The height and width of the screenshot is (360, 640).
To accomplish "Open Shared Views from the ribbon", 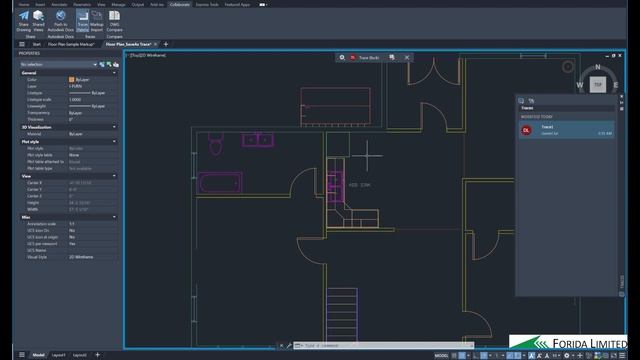I will click(38, 21).
